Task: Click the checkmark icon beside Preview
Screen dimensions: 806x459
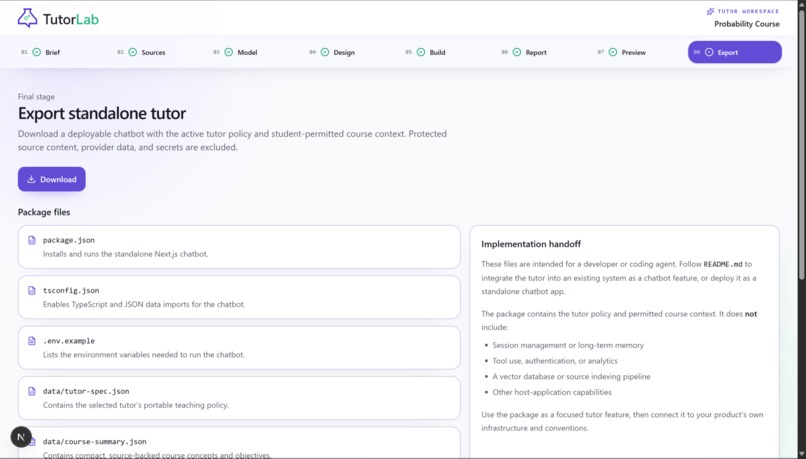Action: coord(613,52)
